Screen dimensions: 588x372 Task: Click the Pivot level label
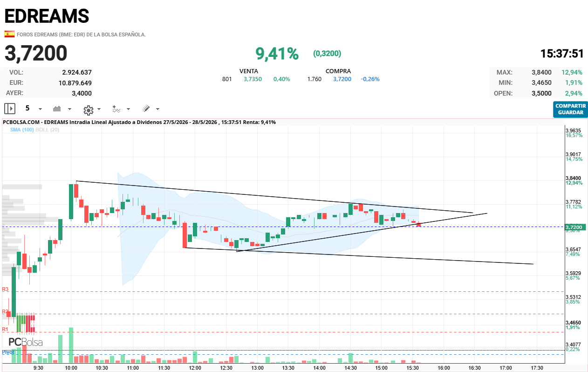(x=8, y=352)
